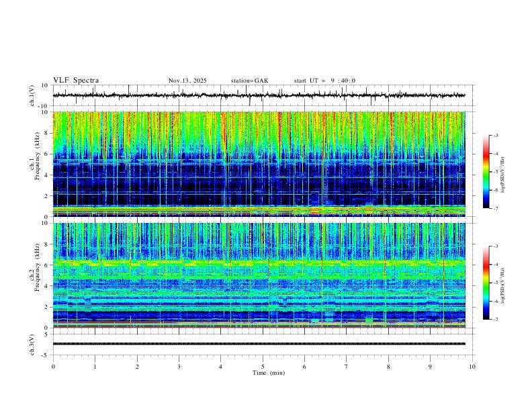Click the ch.2 color bar 'log(PSD)(V²/Hz)' label
The width and height of the screenshot is (532, 411).
(502, 286)
